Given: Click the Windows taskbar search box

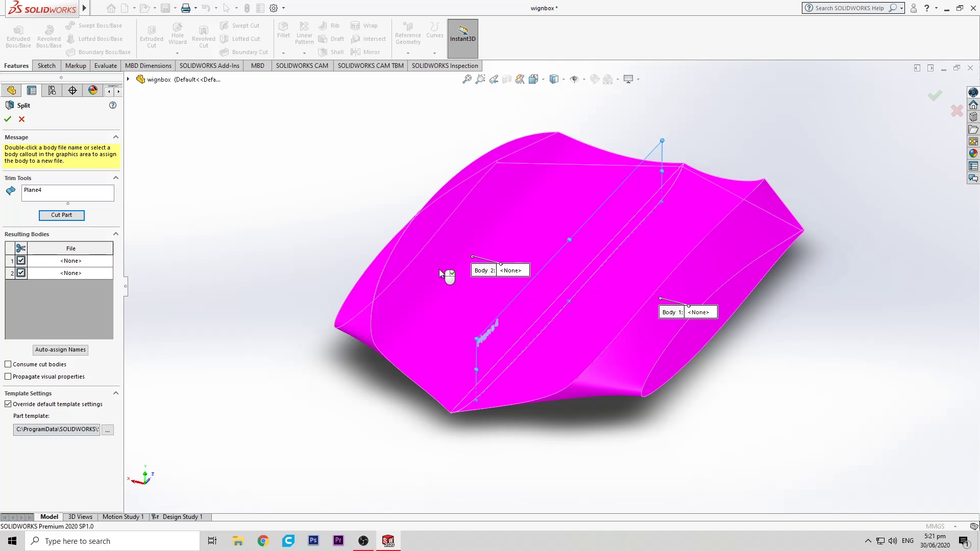Looking at the screenshot, I should click(x=112, y=541).
